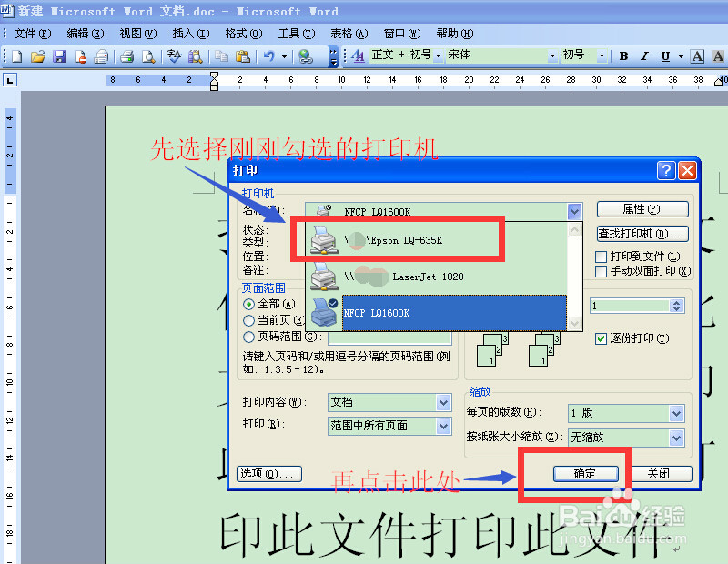Click the Print toolbar icon

[x=126, y=56]
